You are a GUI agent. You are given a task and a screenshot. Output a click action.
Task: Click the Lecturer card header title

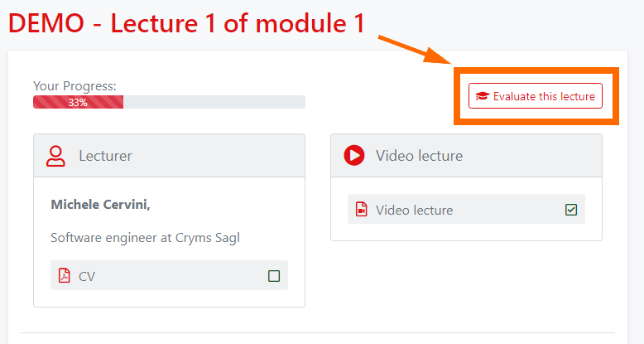(105, 155)
